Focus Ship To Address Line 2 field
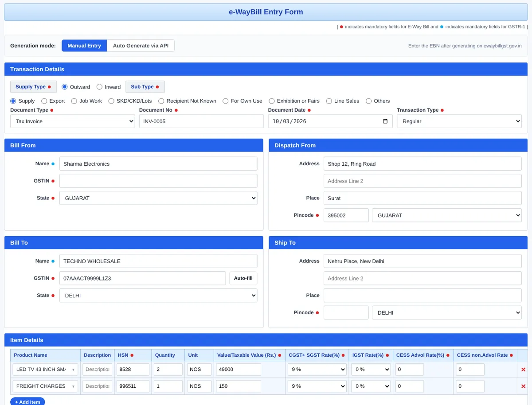The height and width of the screenshot is (405, 532). pos(422,278)
